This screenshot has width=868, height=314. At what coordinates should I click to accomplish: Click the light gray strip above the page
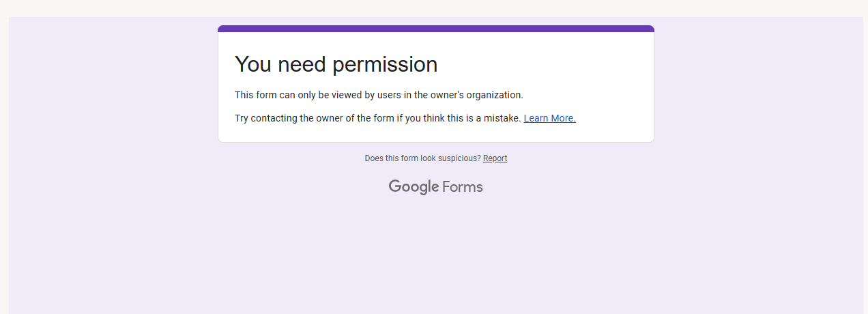[x=434, y=8]
